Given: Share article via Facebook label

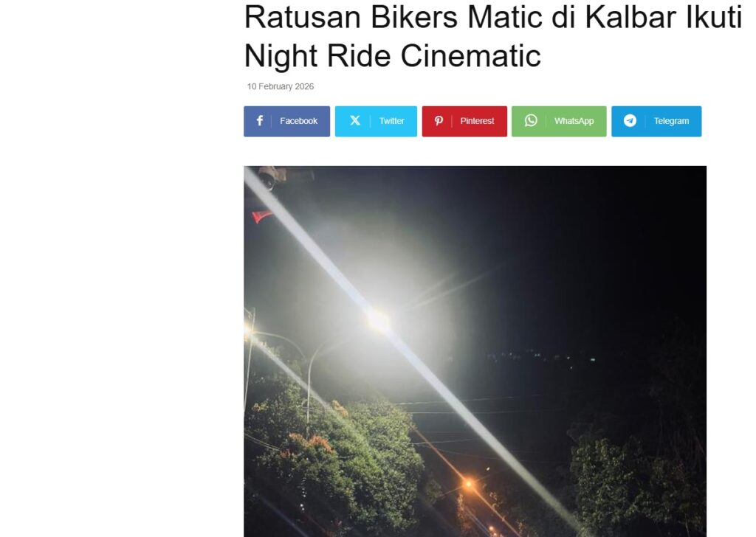Looking at the screenshot, I should 298,121.
